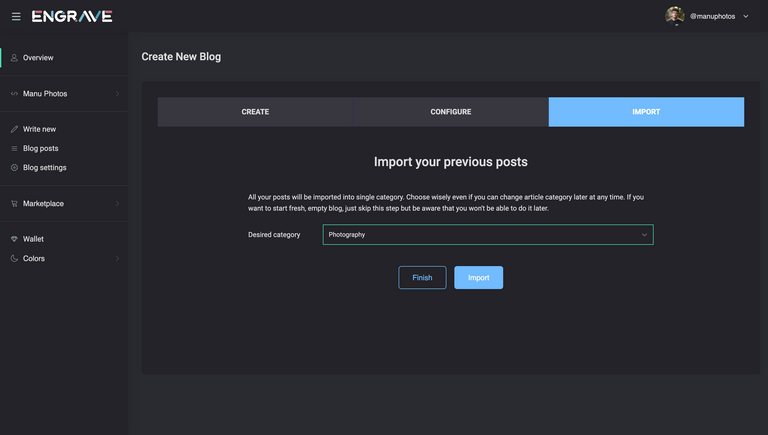
Task: Click the Overview person icon
Action: click(14, 58)
